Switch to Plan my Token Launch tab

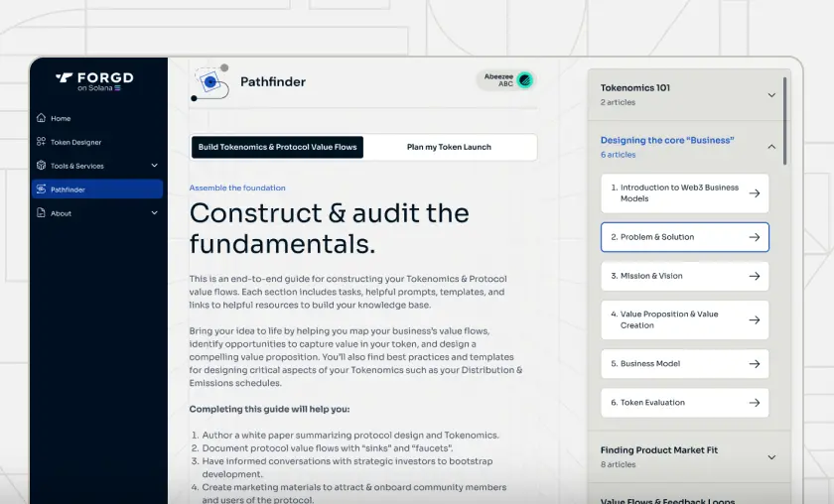coord(449,147)
